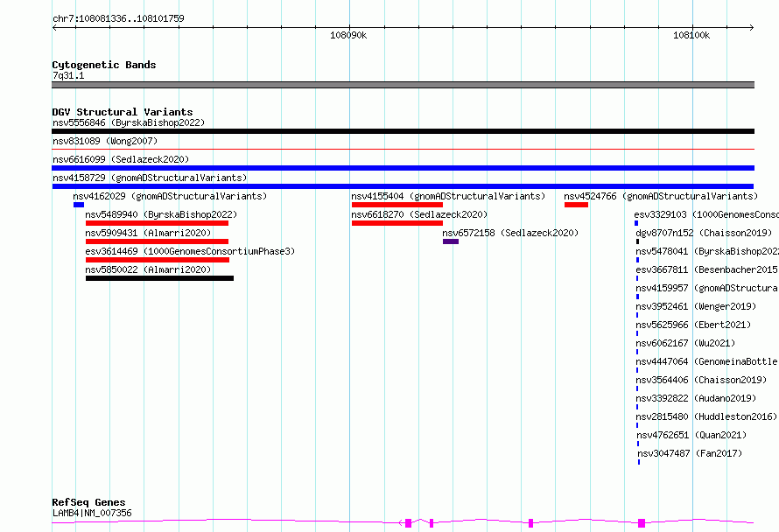Select the red bar under nsv4155404
The width and height of the screenshot is (779, 532).
click(x=397, y=205)
